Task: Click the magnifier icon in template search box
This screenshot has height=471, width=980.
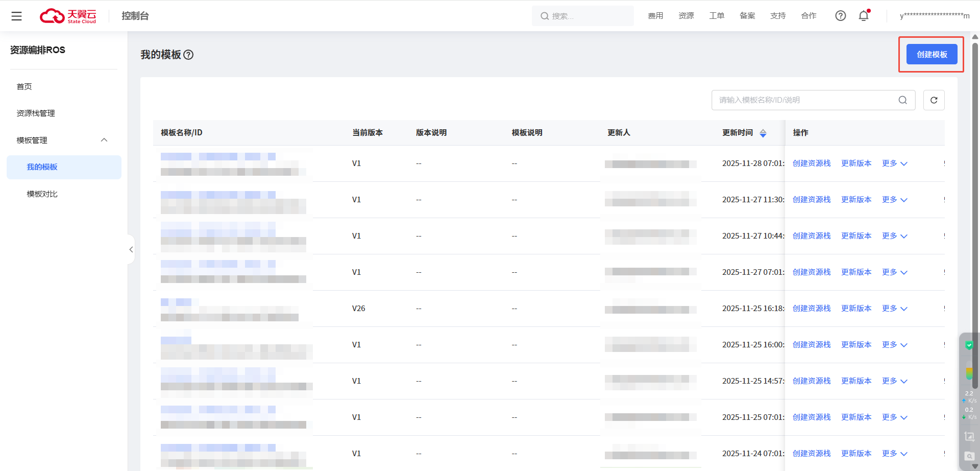Action: tap(902, 100)
